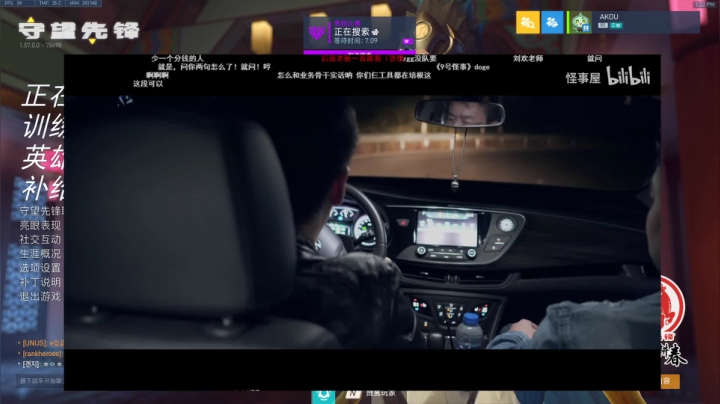Open the 生涯概况 menu item

click(x=40, y=254)
